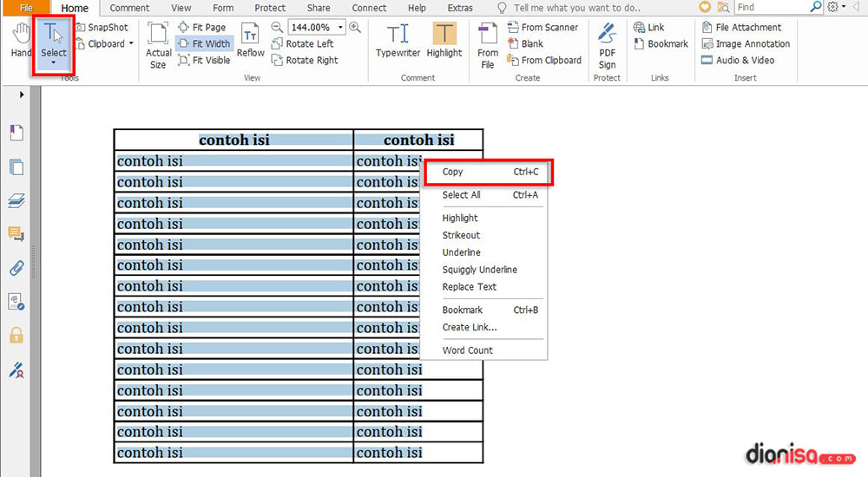This screenshot has width=868, height=477.
Task: Click the find magnifier icon
Action: point(816,7)
